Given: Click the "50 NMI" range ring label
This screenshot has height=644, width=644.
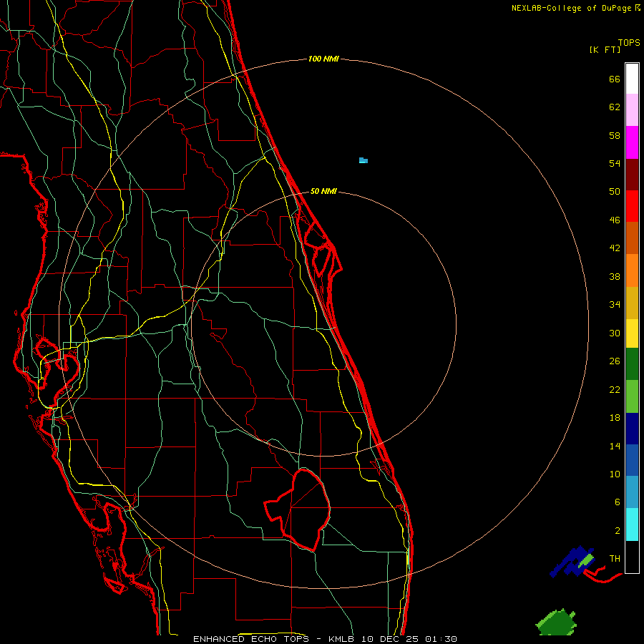Looking at the screenshot, I should 323,191.
